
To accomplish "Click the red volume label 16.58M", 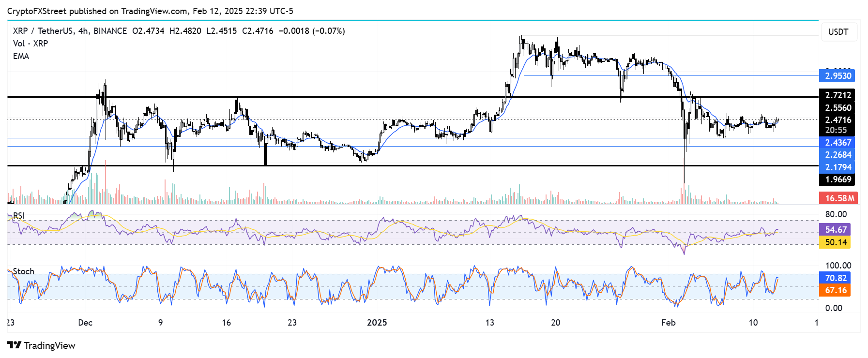I will pyautogui.click(x=838, y=198).
